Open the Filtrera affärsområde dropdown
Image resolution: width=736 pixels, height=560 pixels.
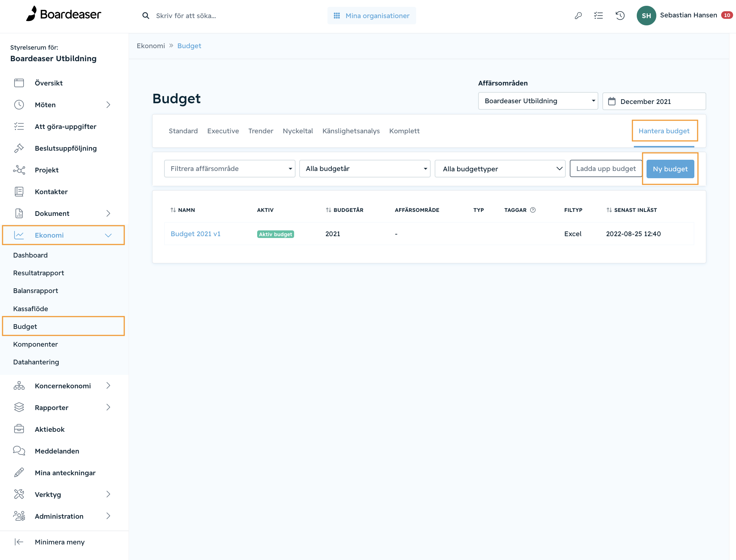[230, 169]
